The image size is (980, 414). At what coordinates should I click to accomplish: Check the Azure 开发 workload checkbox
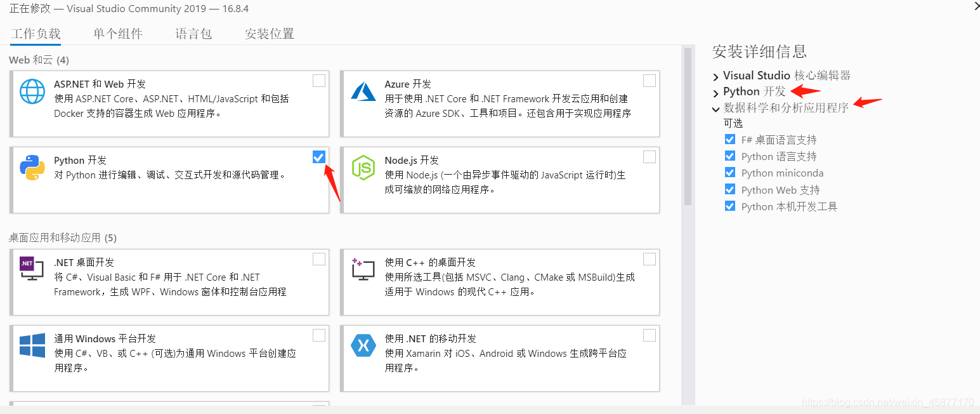[x=650, y=81]
